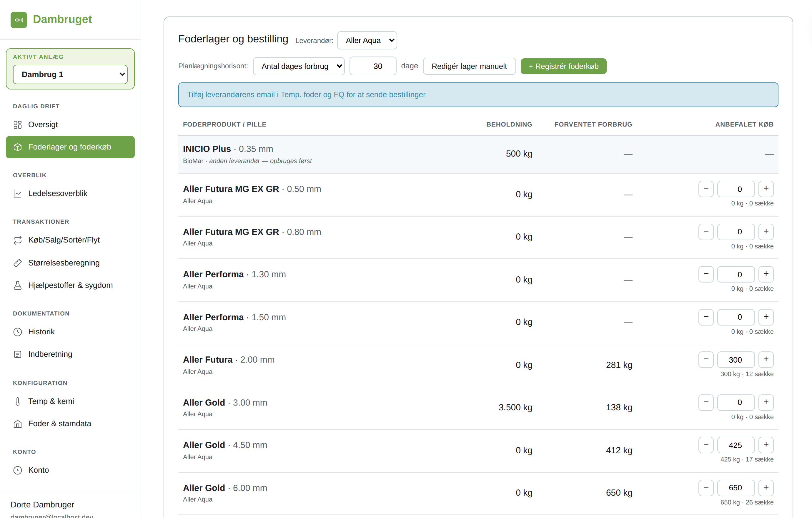Viewport: 812px width, 518px height.
Task: Click the Historik clock icon
Action: point(18,332)
